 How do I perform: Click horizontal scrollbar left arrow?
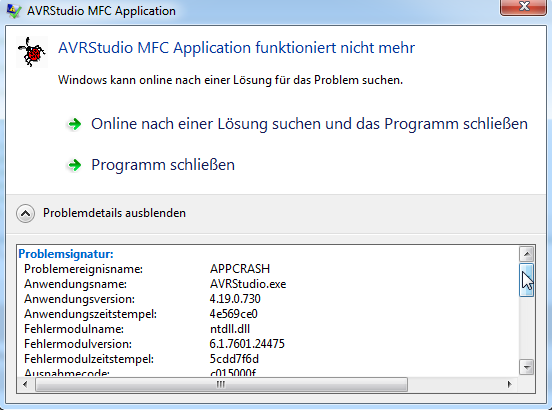[x=25, y=384]
